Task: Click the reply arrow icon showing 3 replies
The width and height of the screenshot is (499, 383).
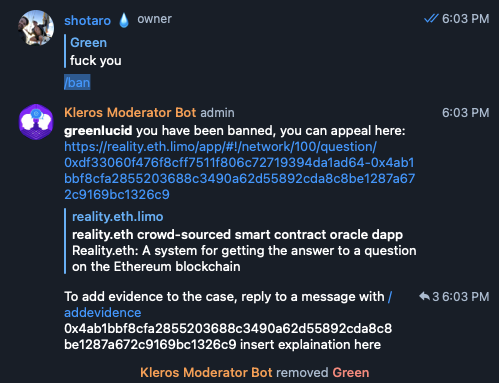Action: point(424,296)
